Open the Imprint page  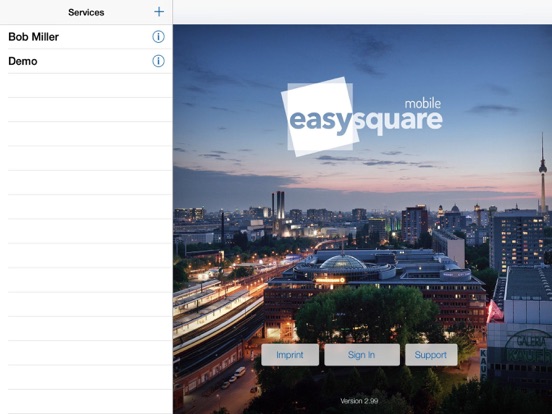[290, 355]
